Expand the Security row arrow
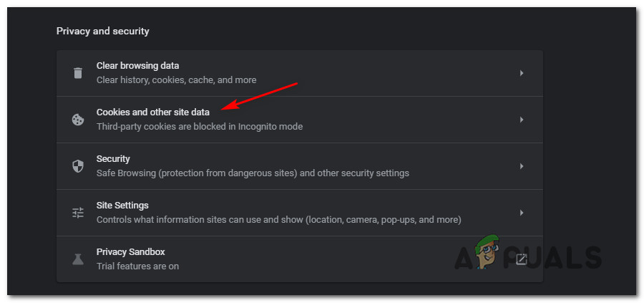Screen dimensions: 644x303 [x=522, y=166]
